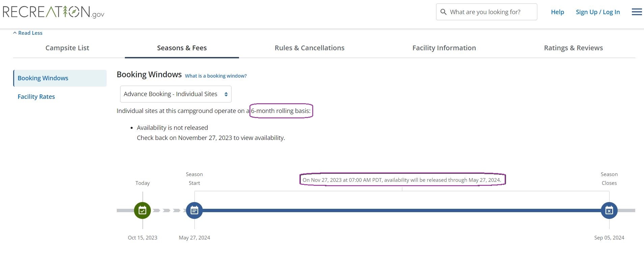Click the Read Less chevron arrow
This screenshot has height=255, width=644.
coord(15,33)
